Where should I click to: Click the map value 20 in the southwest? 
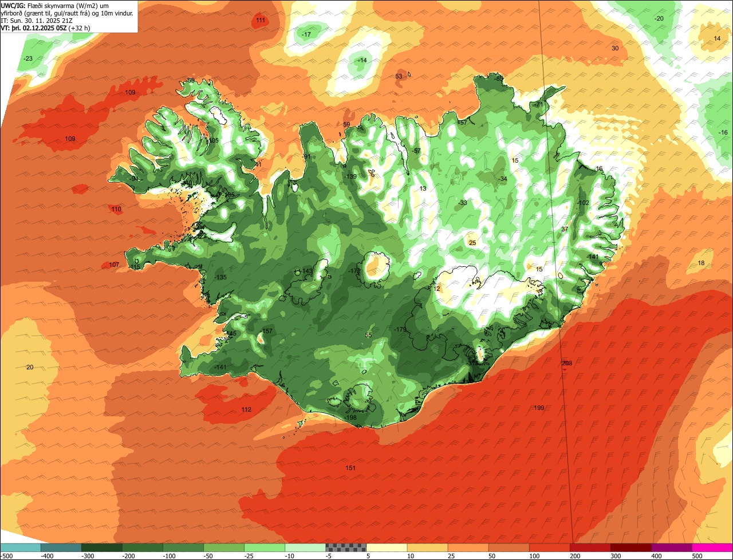coord(30,367)
